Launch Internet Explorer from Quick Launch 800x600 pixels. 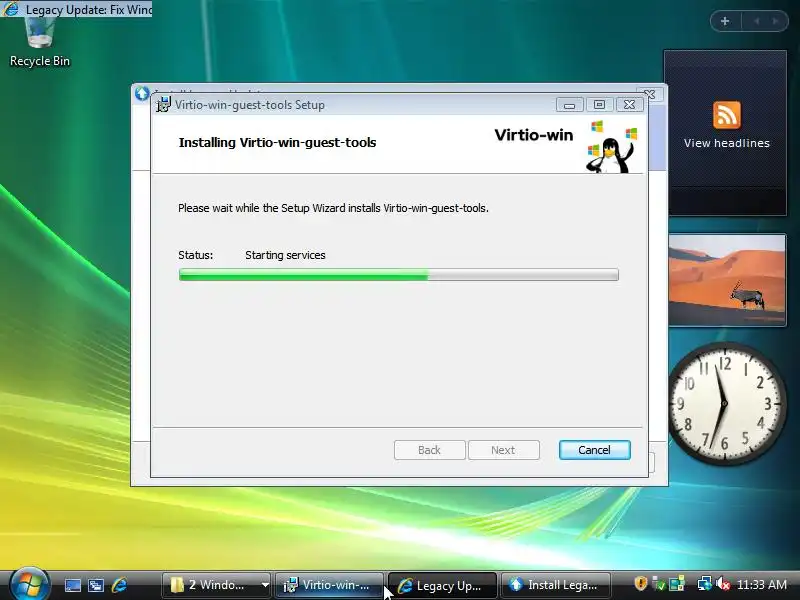click(119, 585)
